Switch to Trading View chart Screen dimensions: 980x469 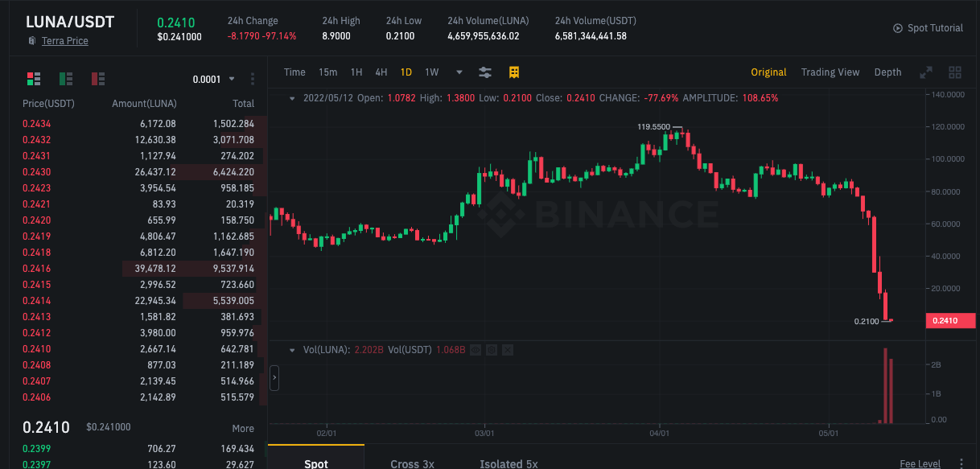coord(830,72)
